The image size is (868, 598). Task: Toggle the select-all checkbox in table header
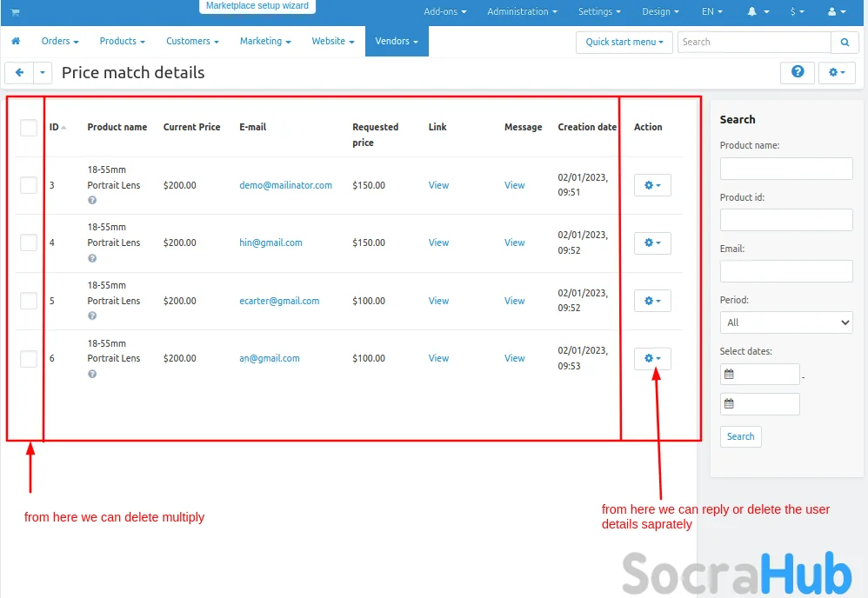tap(29, 128)
